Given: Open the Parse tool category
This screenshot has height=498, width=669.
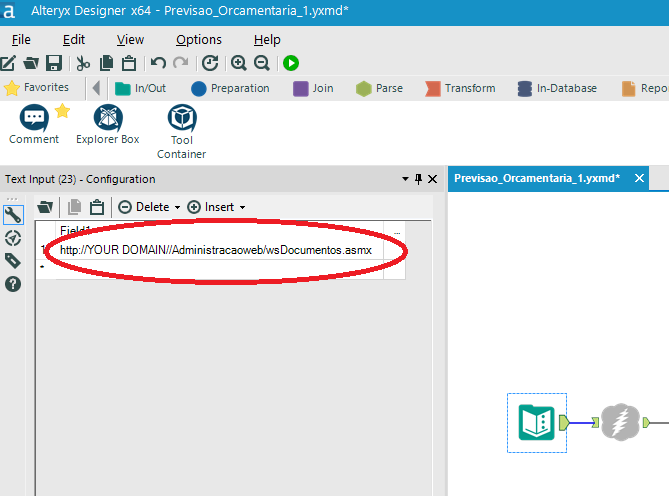Looking at the screenshot, I should point(379,88).
